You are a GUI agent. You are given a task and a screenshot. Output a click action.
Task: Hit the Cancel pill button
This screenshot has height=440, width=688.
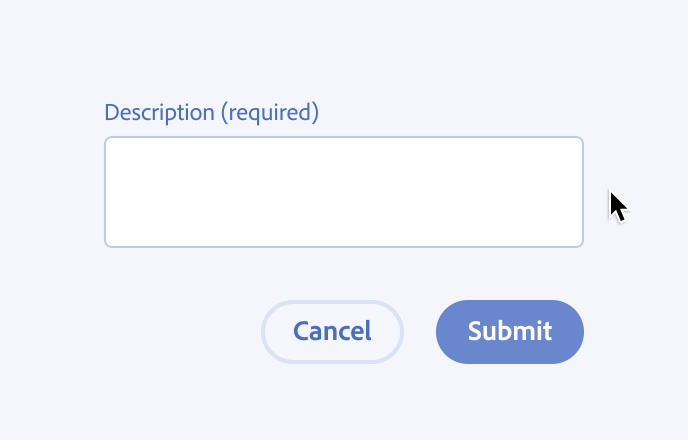pos(332,331)
